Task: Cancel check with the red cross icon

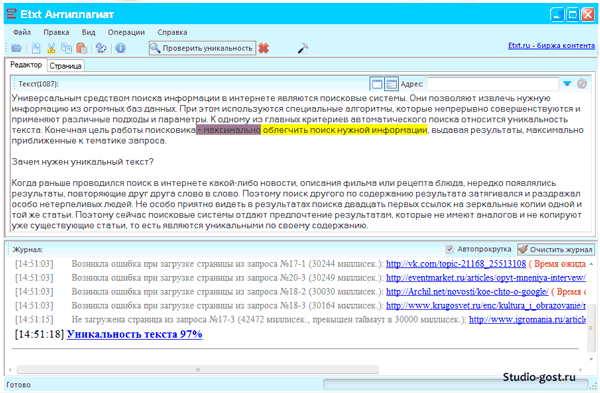Action: (x=264, y=48)
